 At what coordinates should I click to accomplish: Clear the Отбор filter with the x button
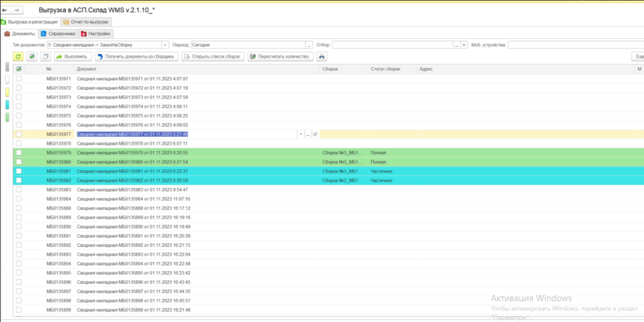point(464,45)
